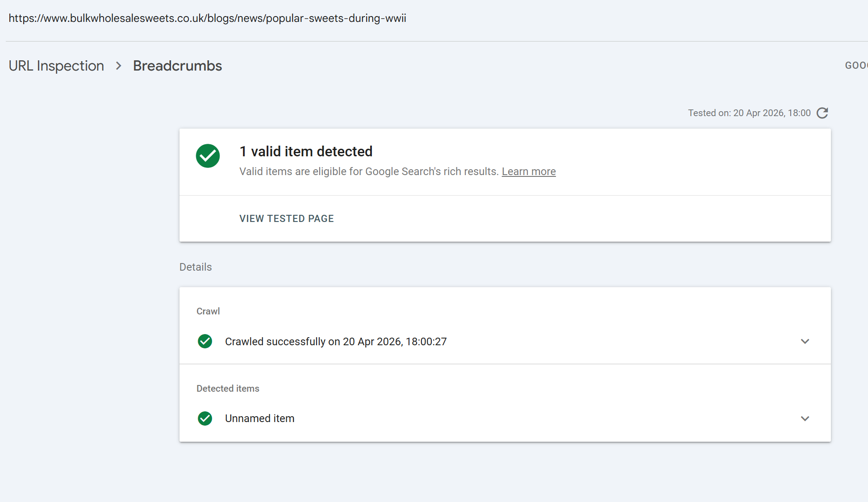Image resolution: width=868 pixels, height=502 pixels.
Task: Open the Learn more link
Action: pyautogui.click(x=529, y=172)
